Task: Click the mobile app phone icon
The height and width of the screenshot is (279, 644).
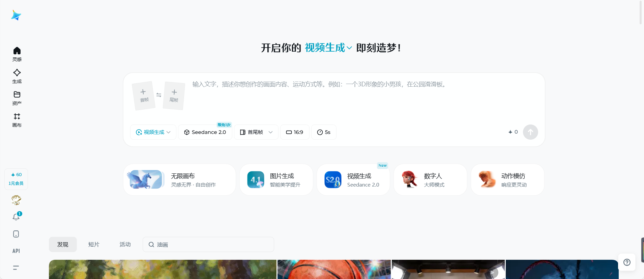Action: 16,234
